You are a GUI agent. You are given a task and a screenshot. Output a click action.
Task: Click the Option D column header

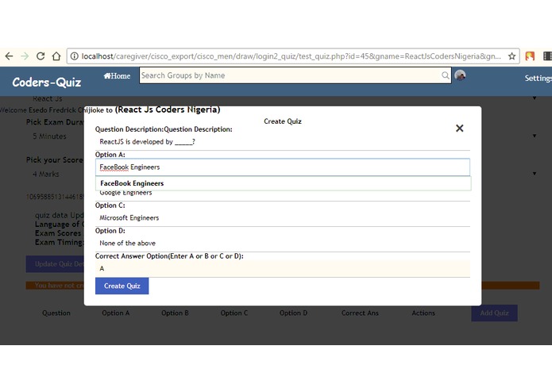coord(293,313)
